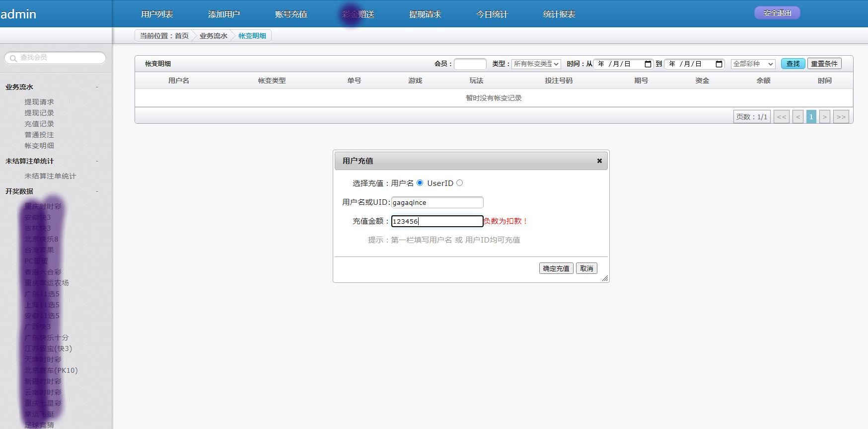Click the 帐变类型 column header

click(272, 81)
